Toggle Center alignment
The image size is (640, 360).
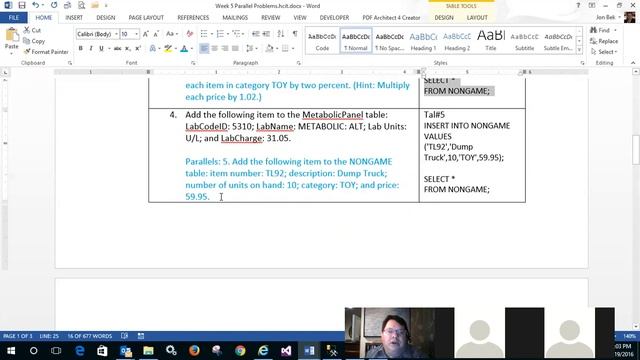coord(214,49)
